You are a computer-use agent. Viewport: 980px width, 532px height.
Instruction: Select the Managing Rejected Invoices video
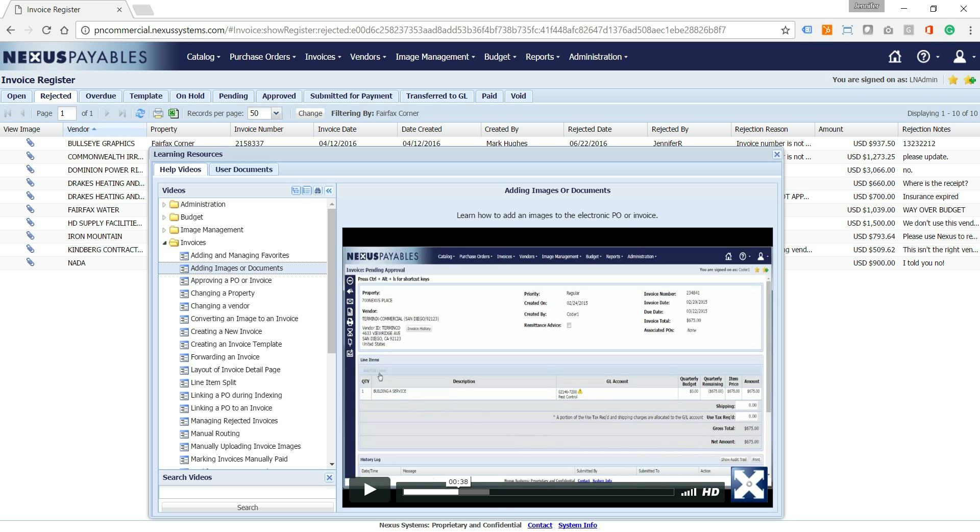click(234, 421)
